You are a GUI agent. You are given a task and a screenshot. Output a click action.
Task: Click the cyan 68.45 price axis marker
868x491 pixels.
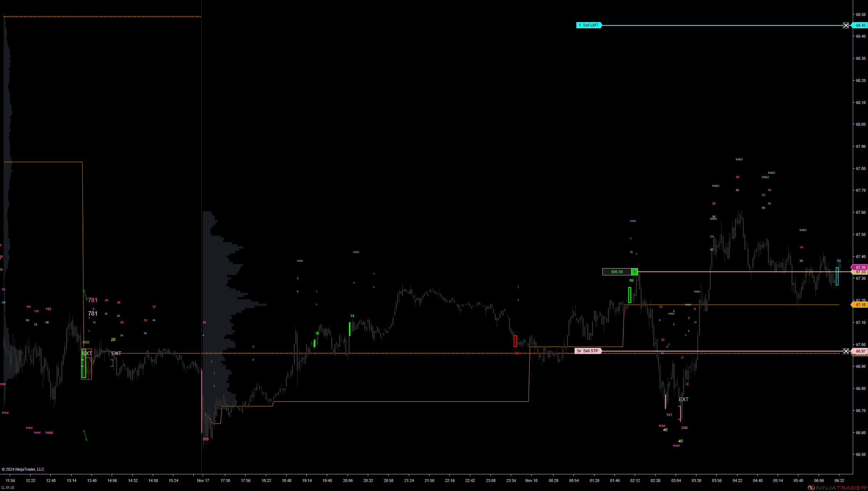click(860, 25)
